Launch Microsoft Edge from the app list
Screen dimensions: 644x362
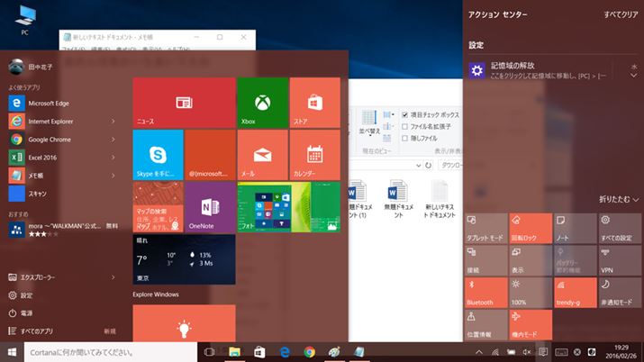(54, 103)
